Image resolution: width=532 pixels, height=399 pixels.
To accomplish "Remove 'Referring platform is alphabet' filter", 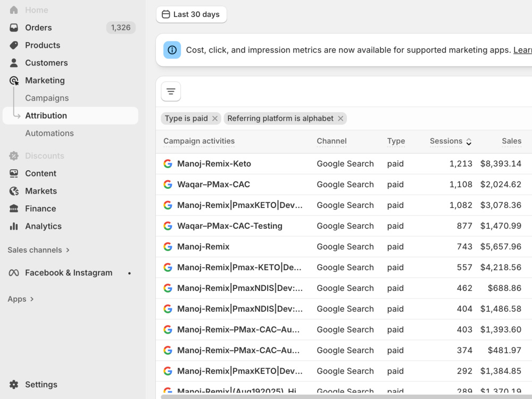I will tap(340, 119).
